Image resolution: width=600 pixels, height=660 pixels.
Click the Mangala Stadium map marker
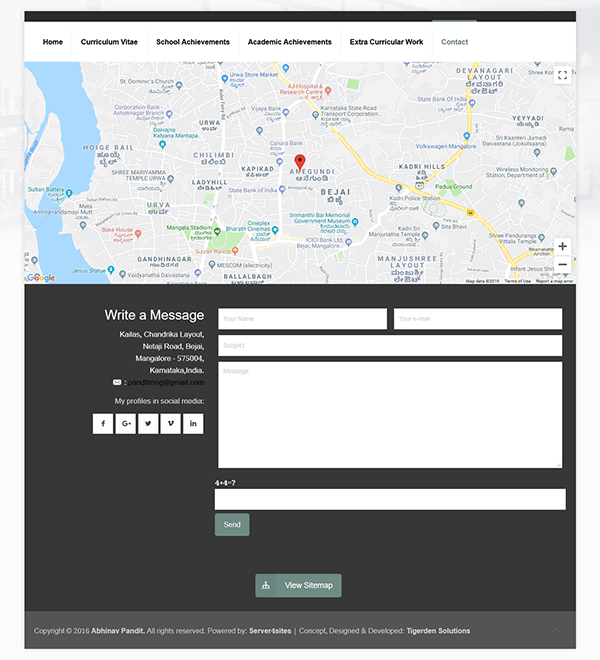point(217,231)
